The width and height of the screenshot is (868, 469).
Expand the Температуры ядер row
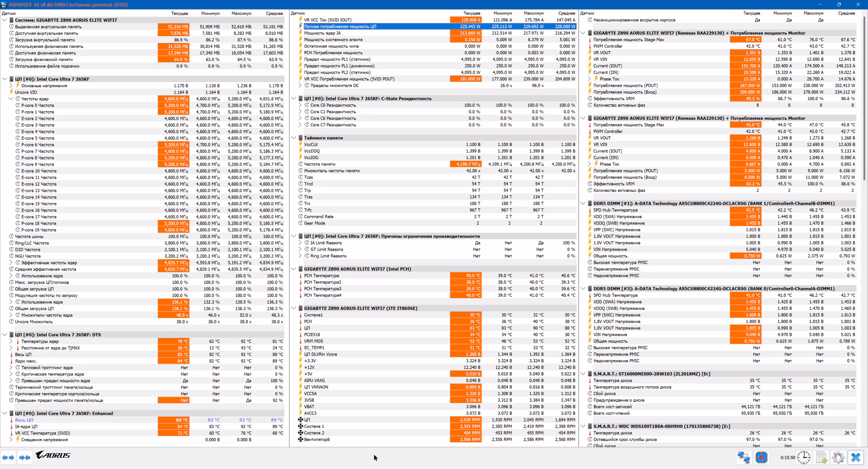tap(11, 342)
